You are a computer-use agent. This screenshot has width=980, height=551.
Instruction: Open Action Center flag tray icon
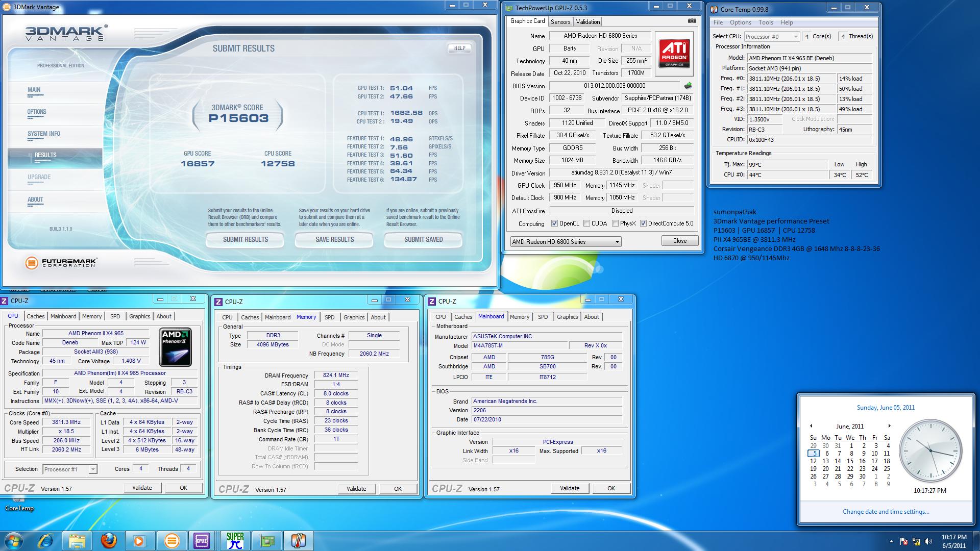tap(904, 542)
